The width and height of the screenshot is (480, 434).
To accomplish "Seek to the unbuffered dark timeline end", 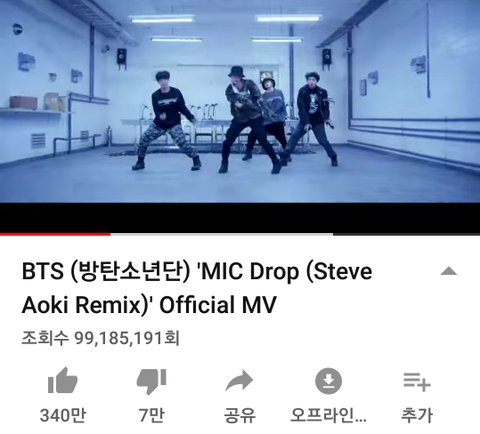I will click(407, 234).
